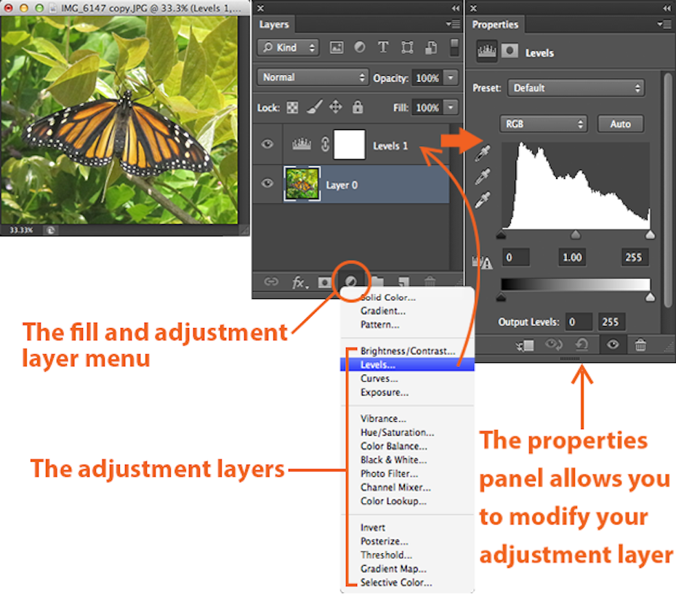Open the layer style fx menu
This screenshot has height=616, width=676.
click(x=299, y=282)
